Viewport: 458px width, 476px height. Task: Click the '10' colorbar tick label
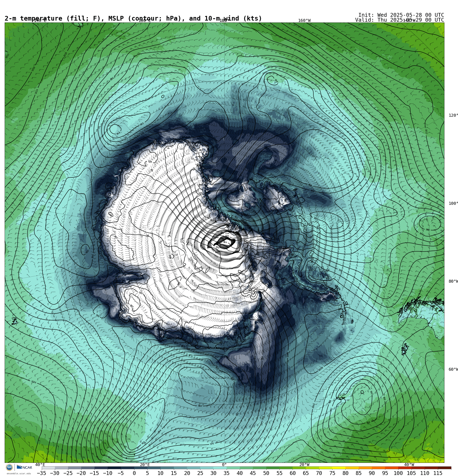[x=161, y=473]
